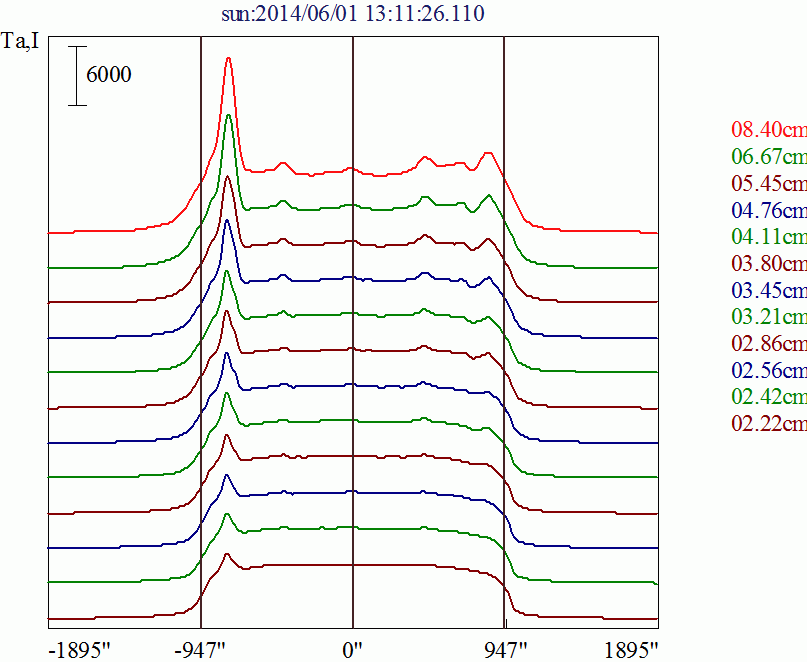Screen dimensions: 807x662
Task: Click the 06.67cm wavelength legend label
Action: coord(769,156)
